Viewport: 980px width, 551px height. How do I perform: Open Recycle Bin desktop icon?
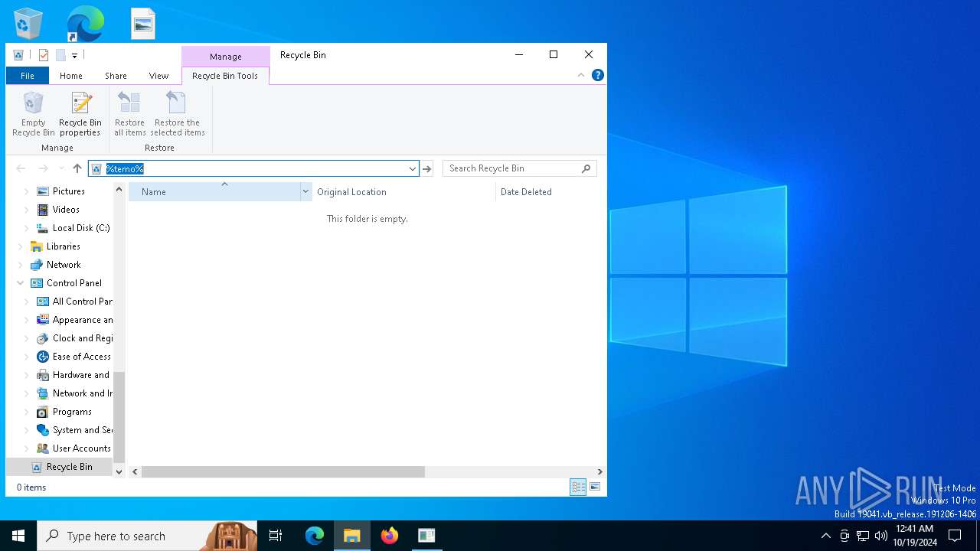[28, 23]
